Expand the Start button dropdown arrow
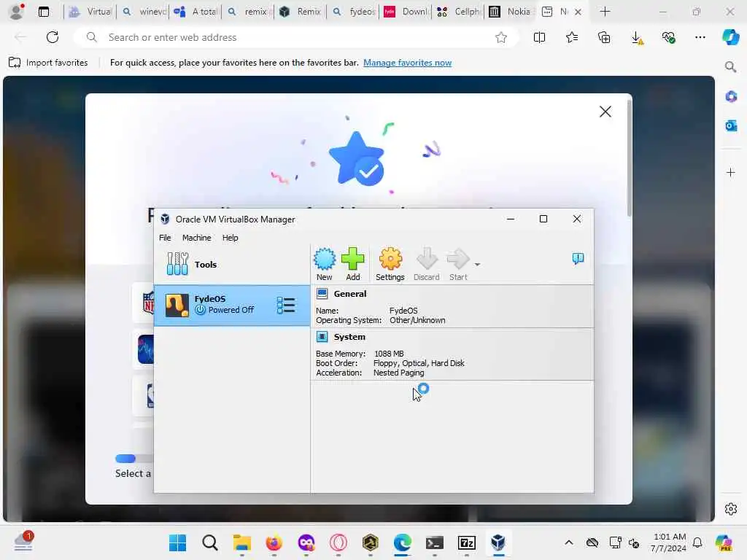747x560 pixels. (x=477, y=264)
